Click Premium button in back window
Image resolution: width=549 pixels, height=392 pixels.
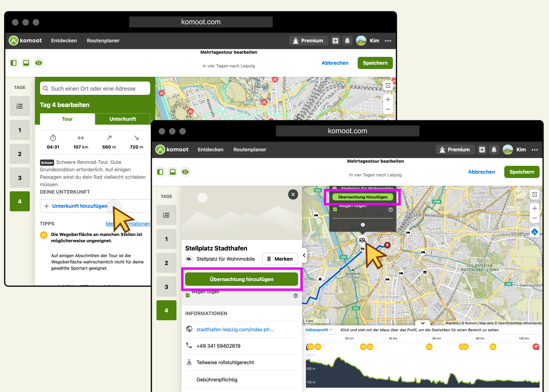[308, 41]
